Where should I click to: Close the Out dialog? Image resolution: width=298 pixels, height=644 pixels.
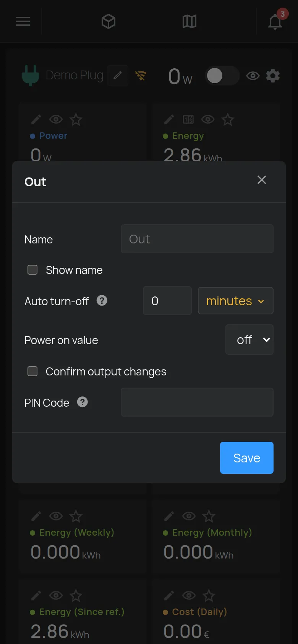coord(262,180)
